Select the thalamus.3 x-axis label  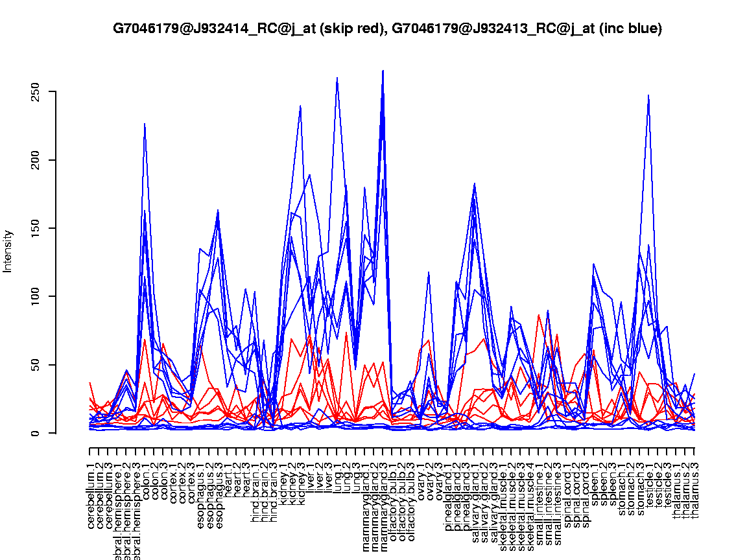click(695, 487)
